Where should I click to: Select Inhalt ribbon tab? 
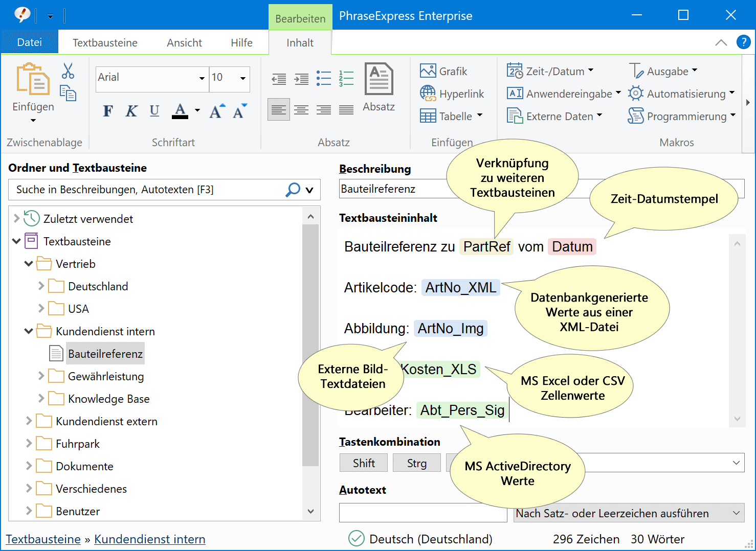pos(300,43)
